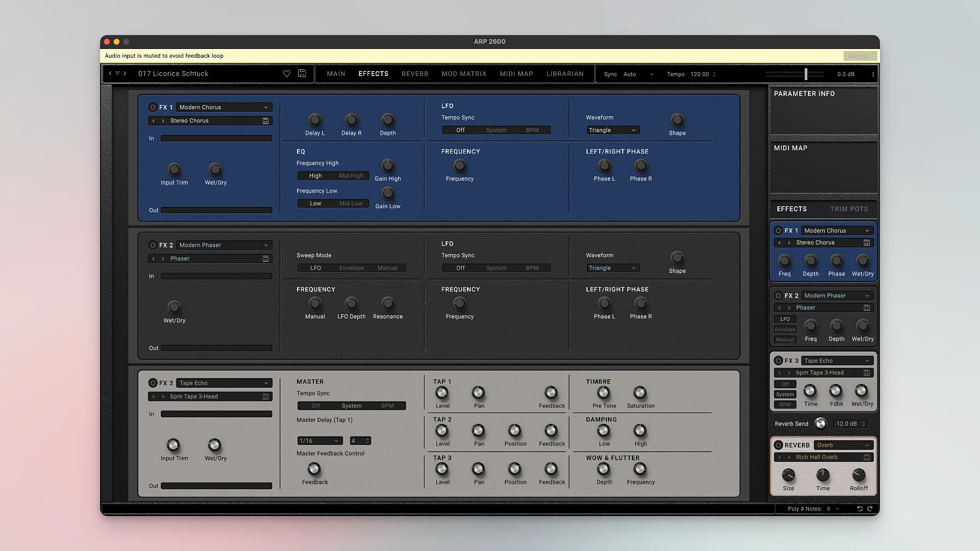
Task: Open the three-dot options menu
Action: (873, 74)
